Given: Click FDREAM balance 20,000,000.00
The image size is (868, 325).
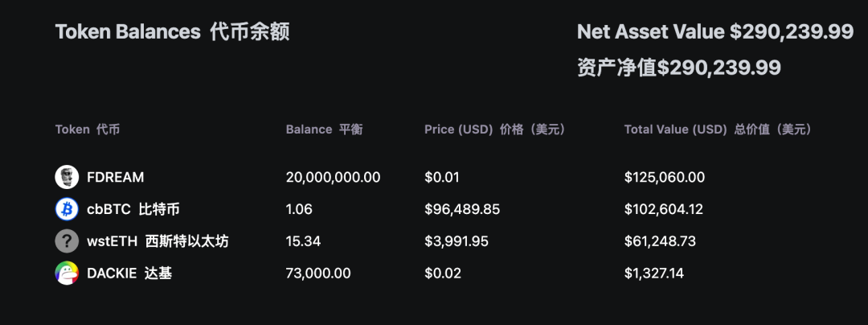Looking at the screenshot, I should [x=333, y=177].
